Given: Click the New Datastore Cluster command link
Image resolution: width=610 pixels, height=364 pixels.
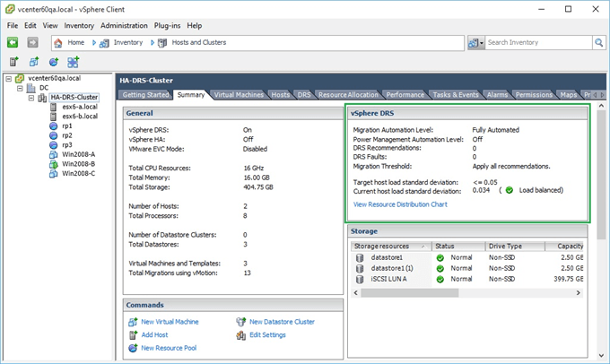Looking at the screenshot, I should 282,322.
